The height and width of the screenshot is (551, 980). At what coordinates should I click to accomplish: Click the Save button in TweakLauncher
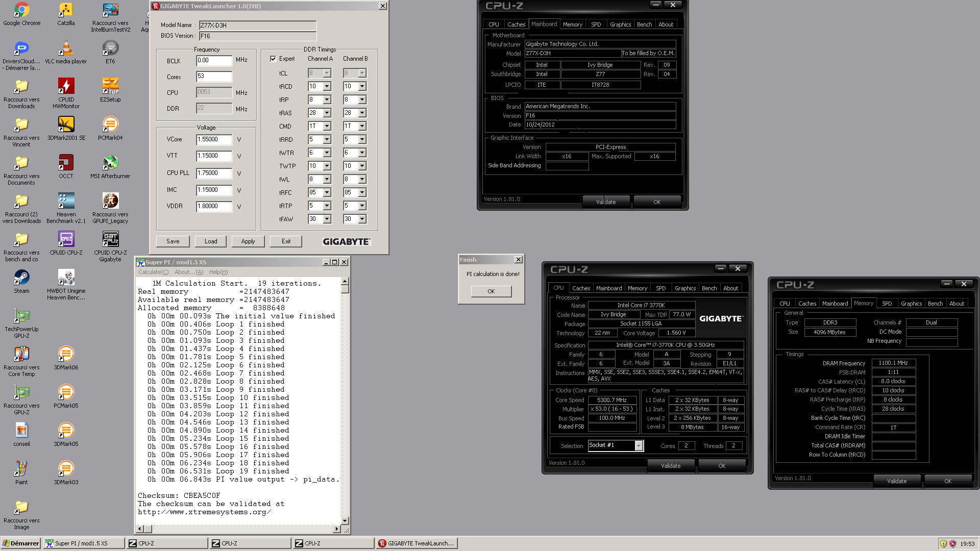pyautogui.click(x=173, y=241)
